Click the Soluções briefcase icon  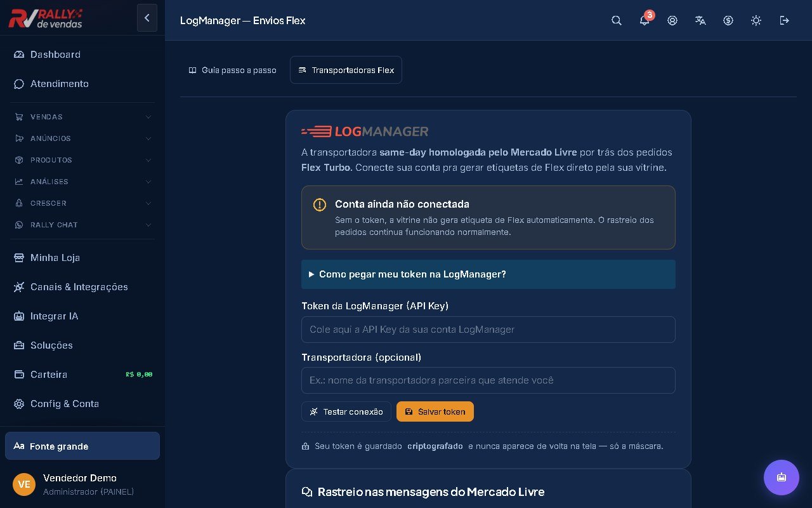[x=19, y=345]
